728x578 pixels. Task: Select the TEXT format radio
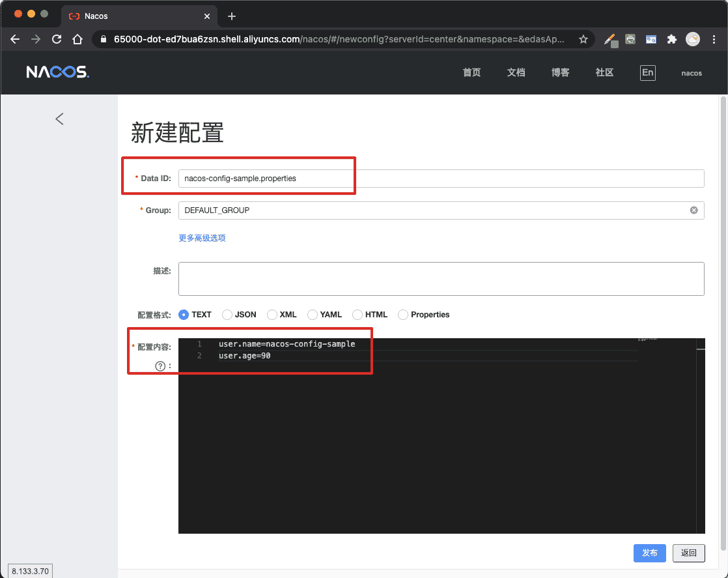click(x=184, y=315)
